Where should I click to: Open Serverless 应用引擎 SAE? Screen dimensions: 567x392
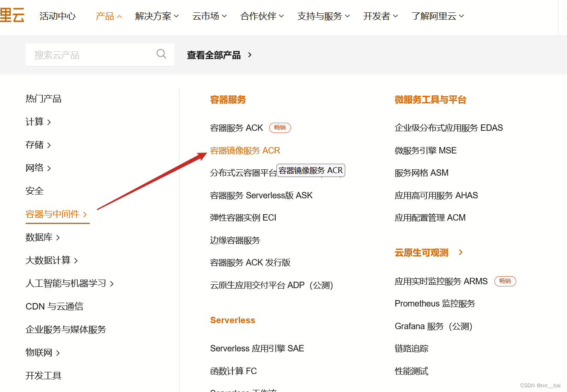[257, 348]
